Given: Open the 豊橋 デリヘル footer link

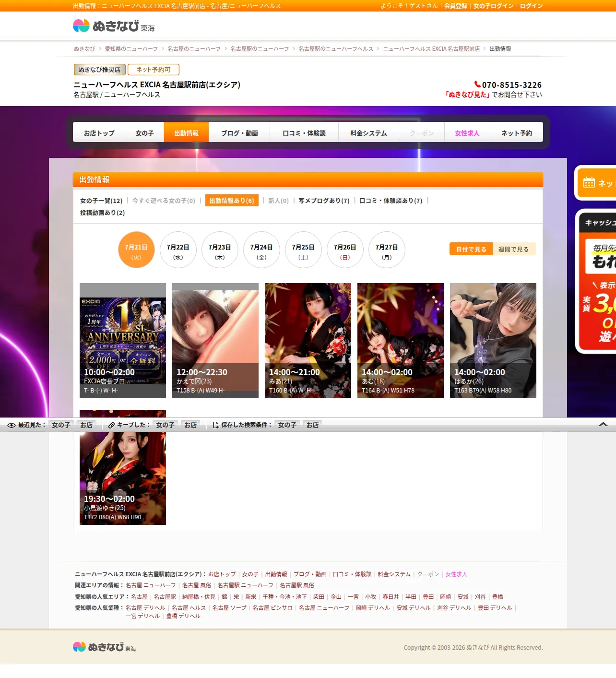Looking at the screenshot, I should point(183,616).
